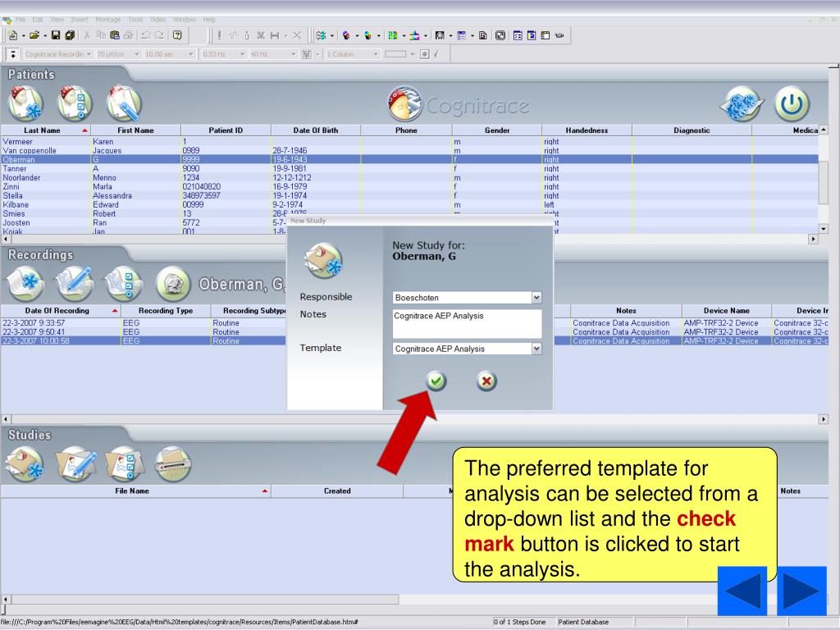Screen dimensions: 840x630
Task: Click the edit recording pencil icon
Action: [75, 284]
